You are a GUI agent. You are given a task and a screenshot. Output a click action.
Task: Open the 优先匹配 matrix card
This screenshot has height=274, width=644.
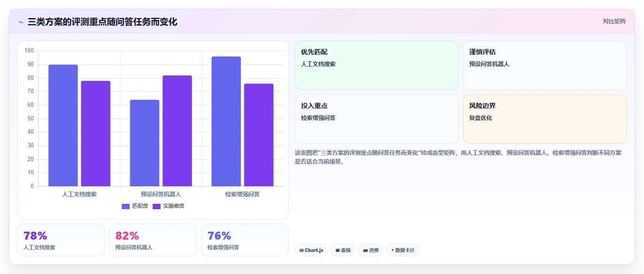tap(377, 65)
